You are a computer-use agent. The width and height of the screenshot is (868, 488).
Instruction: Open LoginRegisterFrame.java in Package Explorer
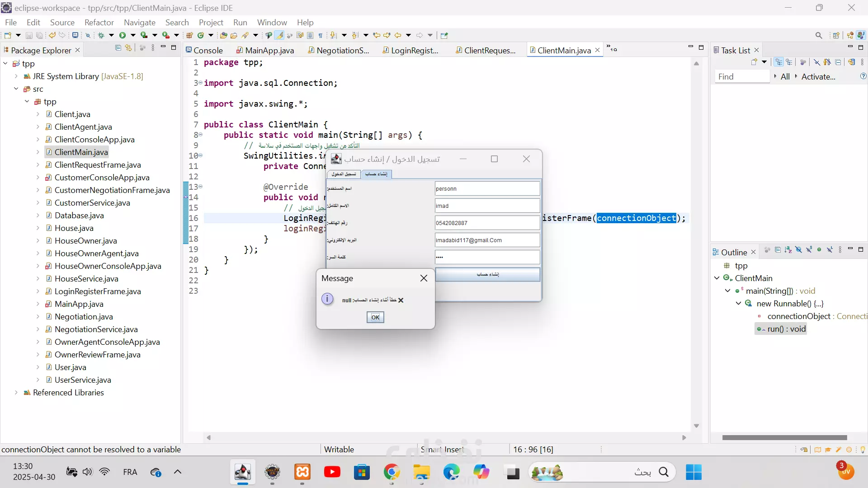click(x=98, y=291)
